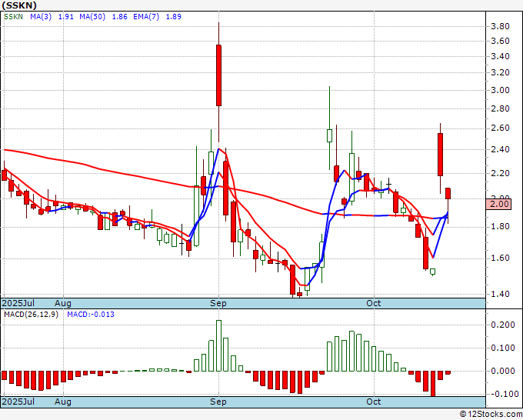Image resolution: width=523 pixels, height=420 pixels.
Task: Click the 2.80 price axis label
Action: pyautogui.click(x=500, y=108)
